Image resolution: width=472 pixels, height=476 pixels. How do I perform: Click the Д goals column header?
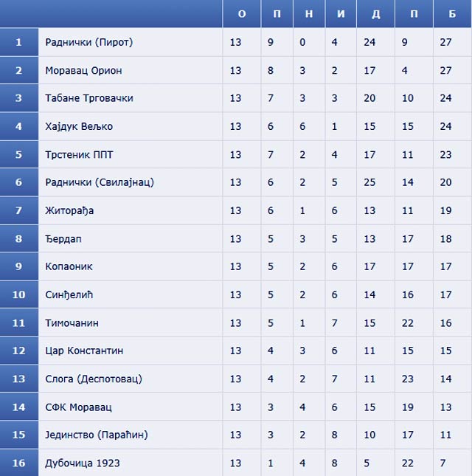point(376,14)
